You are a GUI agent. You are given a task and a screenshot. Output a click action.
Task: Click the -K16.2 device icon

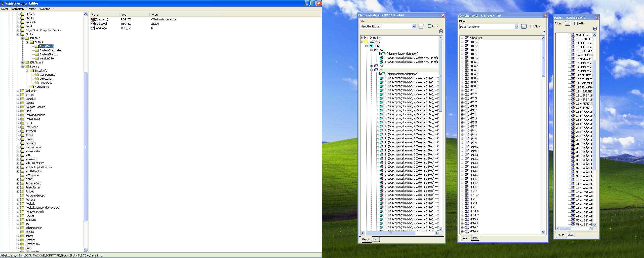point(467,223)
